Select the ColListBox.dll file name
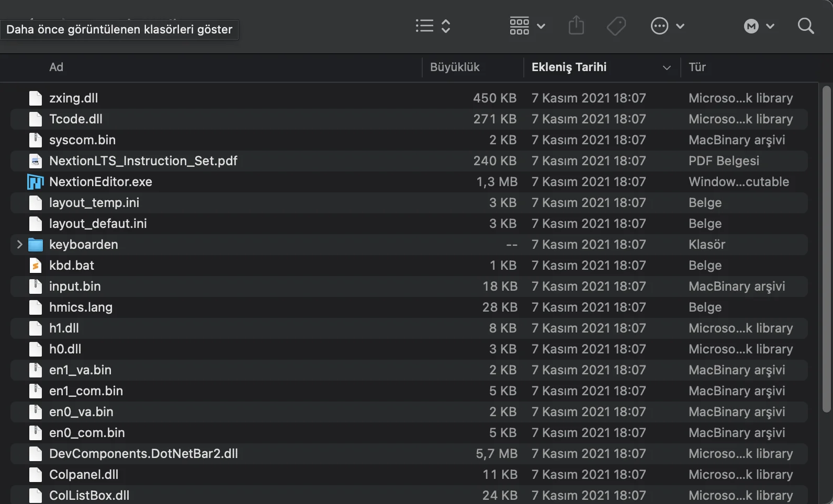 (89, 495)
